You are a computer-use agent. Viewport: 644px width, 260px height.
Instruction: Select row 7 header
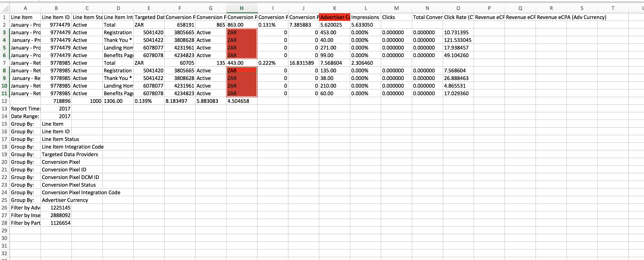4,63
